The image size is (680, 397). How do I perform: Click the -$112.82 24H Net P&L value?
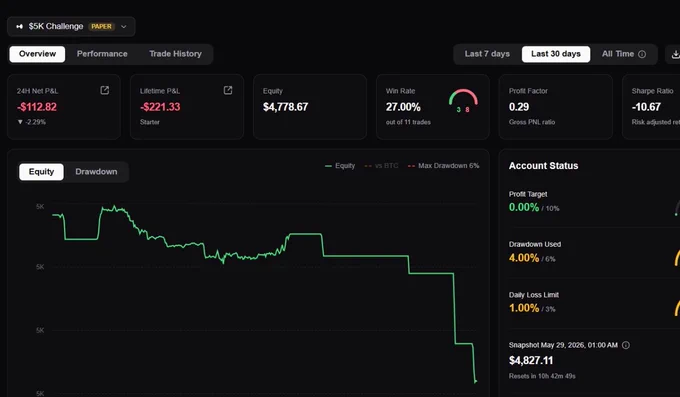click(37, 107)
